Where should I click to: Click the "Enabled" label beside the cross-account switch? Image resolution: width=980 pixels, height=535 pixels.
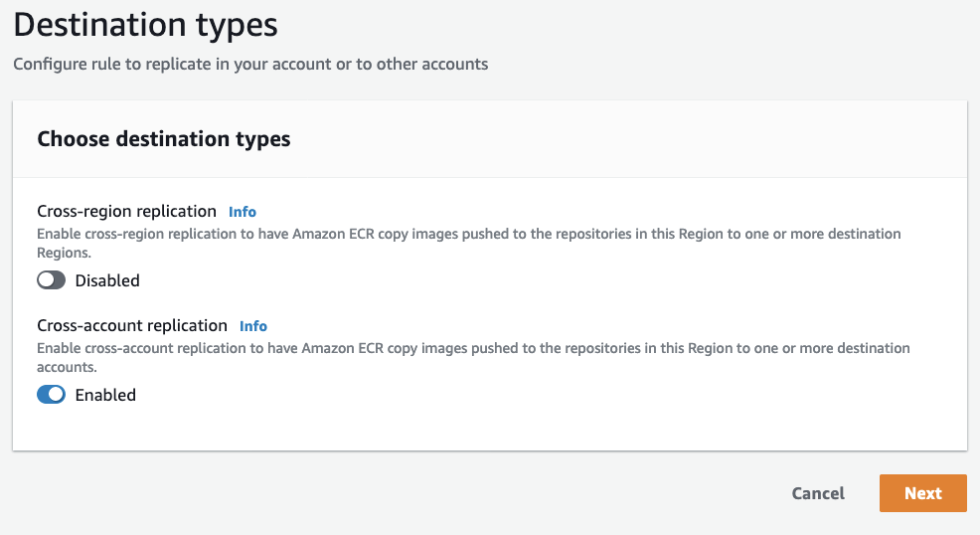coord(105,395)
